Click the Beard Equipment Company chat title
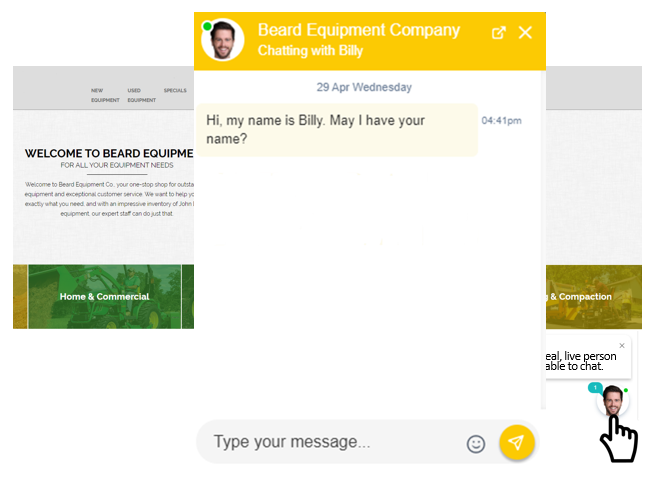The width and height of the screenshot is (656, 482). 359,30
